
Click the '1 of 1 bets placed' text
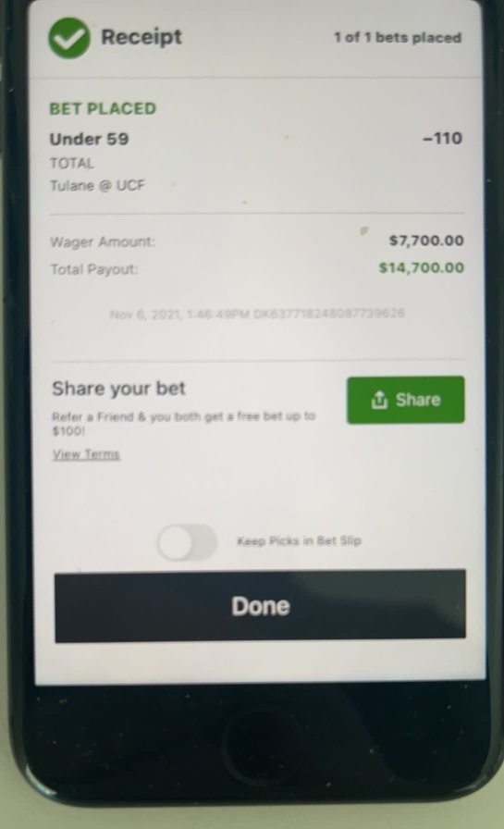[x=398, y=38]
